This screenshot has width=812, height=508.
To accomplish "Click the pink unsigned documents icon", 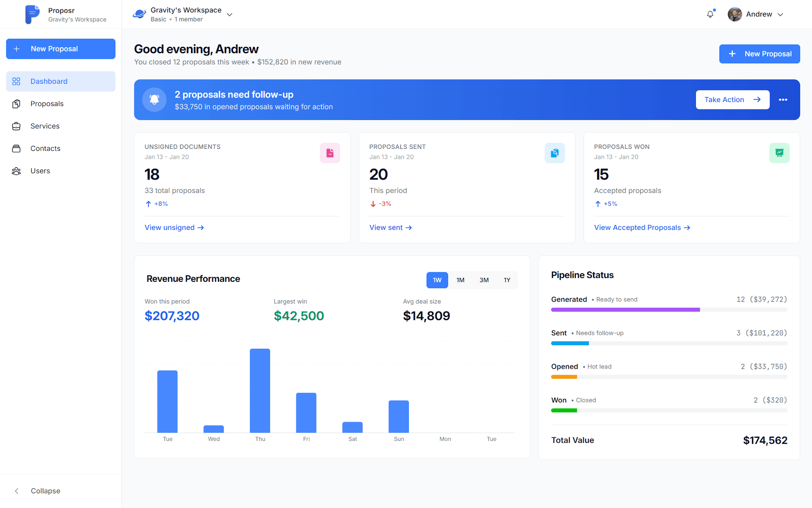I will tap(330, 153).
